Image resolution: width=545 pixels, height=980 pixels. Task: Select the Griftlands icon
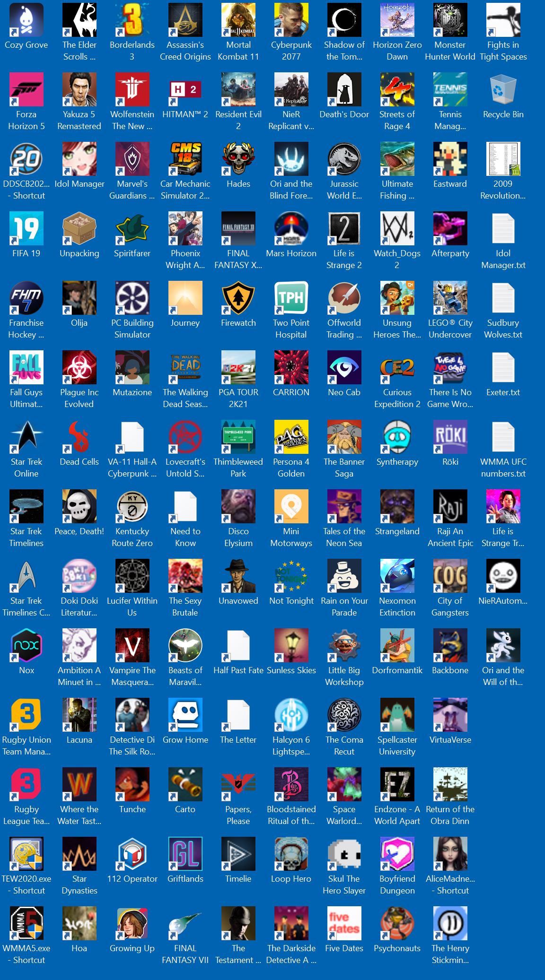(185, 854)
